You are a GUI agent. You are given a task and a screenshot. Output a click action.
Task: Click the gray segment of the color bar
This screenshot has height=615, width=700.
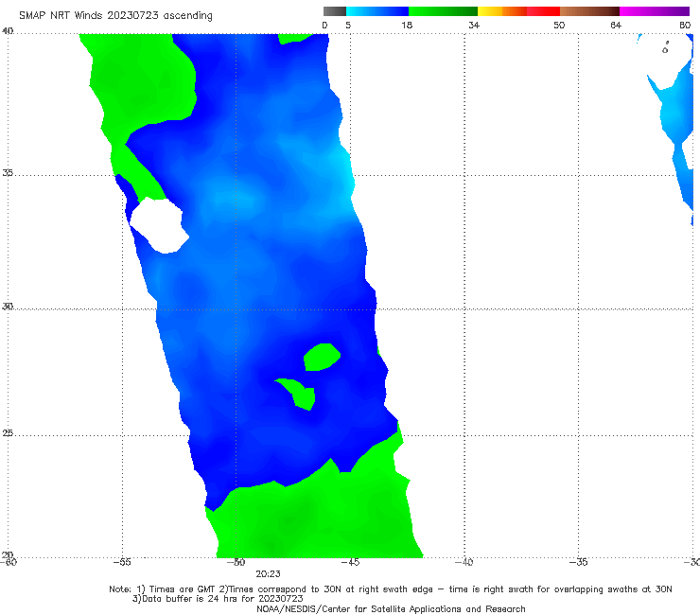click(335, 11)
